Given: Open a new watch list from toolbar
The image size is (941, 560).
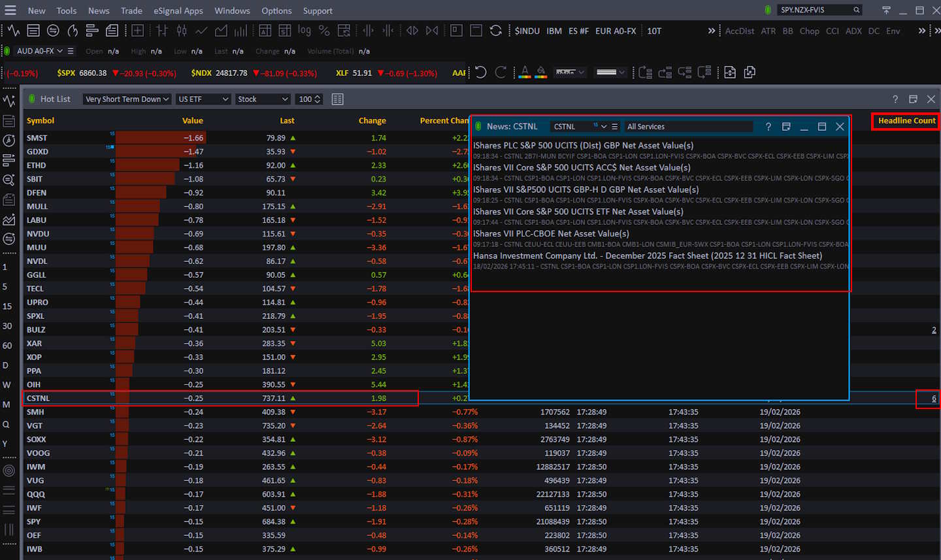Looking at the screenshot, I should click(33, 31).
